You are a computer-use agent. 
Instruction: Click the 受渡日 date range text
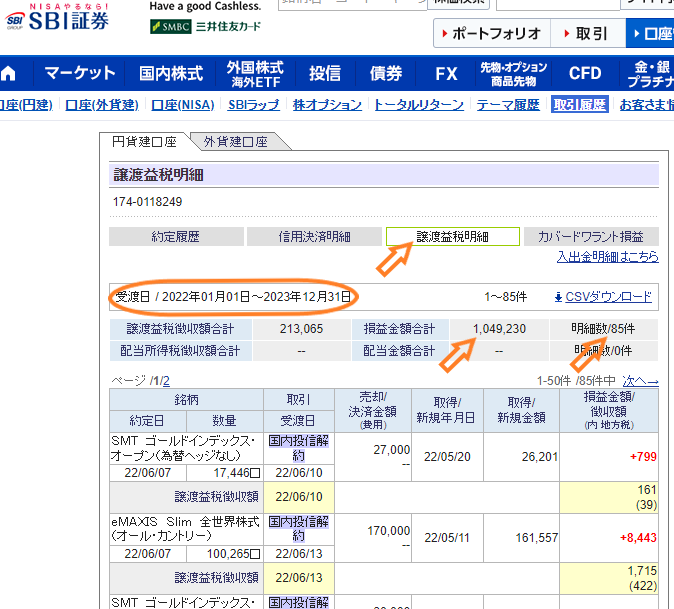click(233, 297)
